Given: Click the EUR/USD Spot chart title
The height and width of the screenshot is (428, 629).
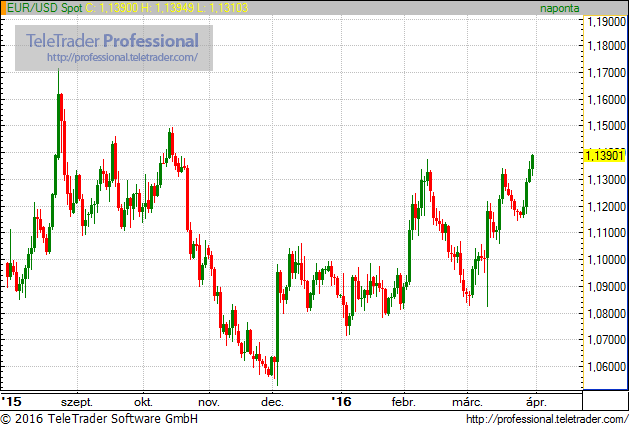Looking at the screenshot, I should click(45, 8).
